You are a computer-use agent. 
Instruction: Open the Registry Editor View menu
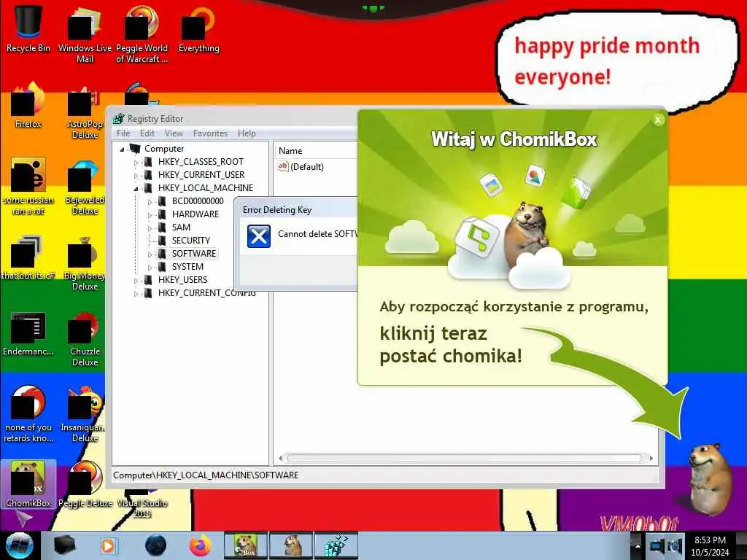coord(174,133)
